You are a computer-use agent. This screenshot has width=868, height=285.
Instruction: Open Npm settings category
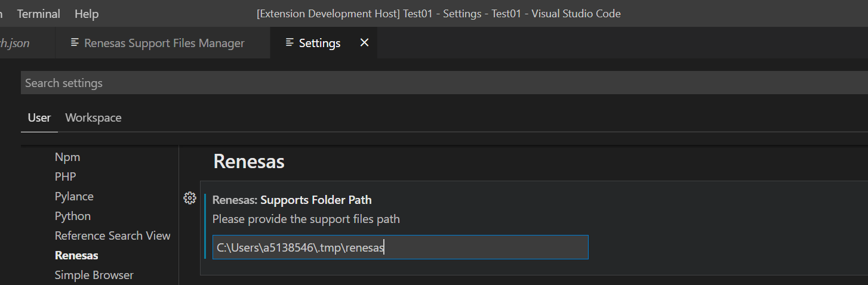[67, 157]
